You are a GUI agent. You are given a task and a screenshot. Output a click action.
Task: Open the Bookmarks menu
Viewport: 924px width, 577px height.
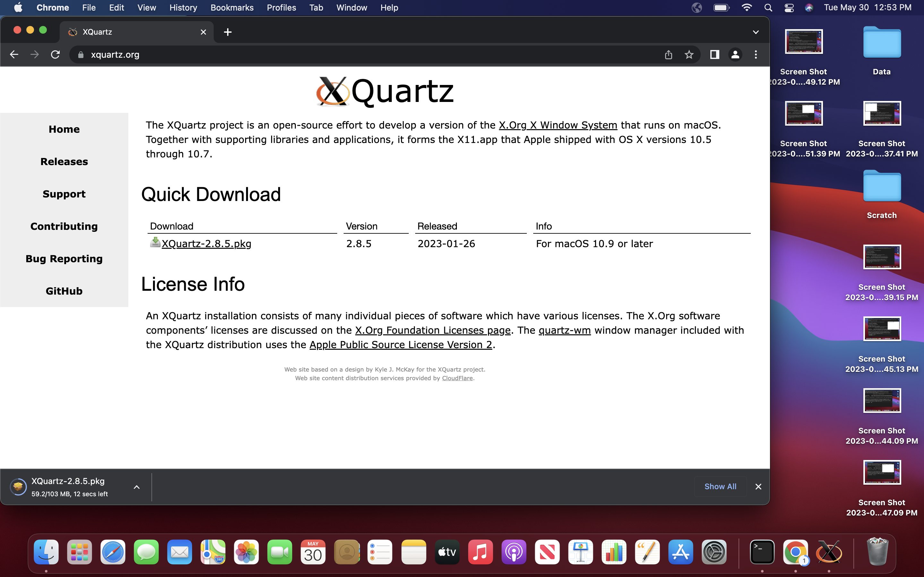click(x=232, y=8)
